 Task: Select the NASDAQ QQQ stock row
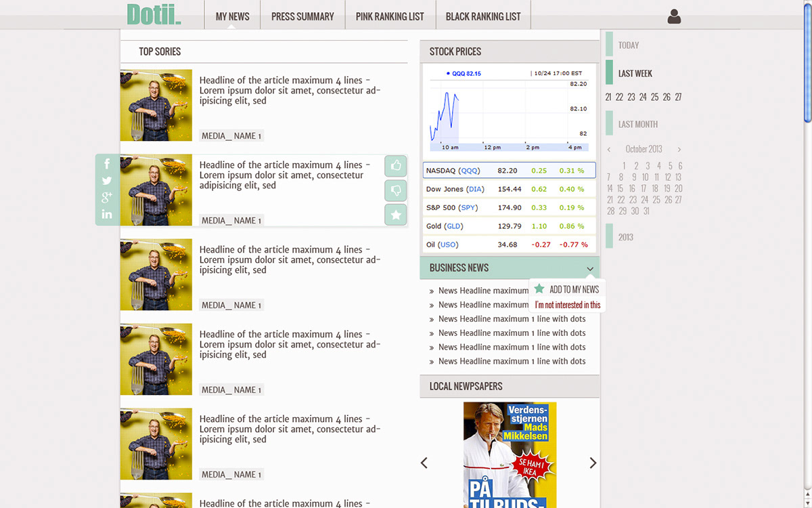[x=509, y=170]
